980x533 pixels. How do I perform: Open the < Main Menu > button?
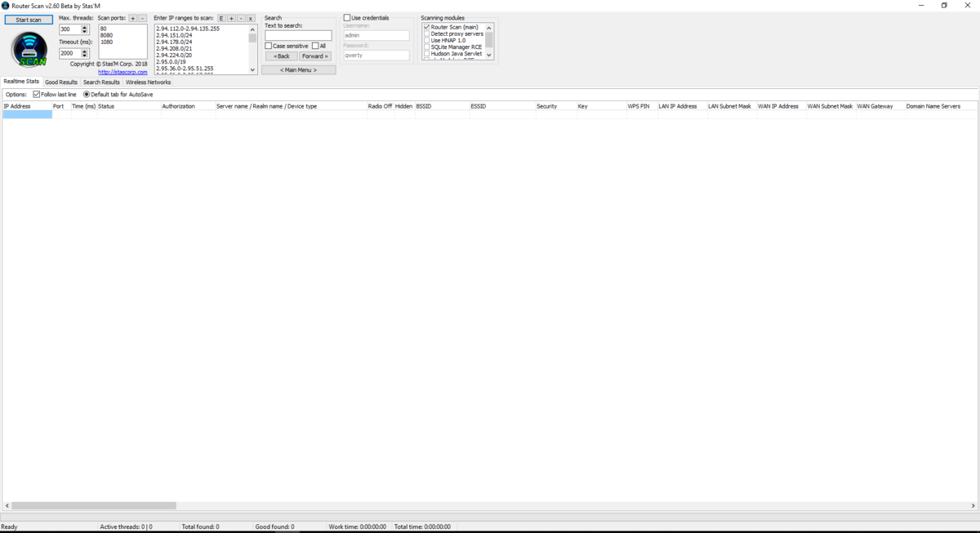pos(298,70)
